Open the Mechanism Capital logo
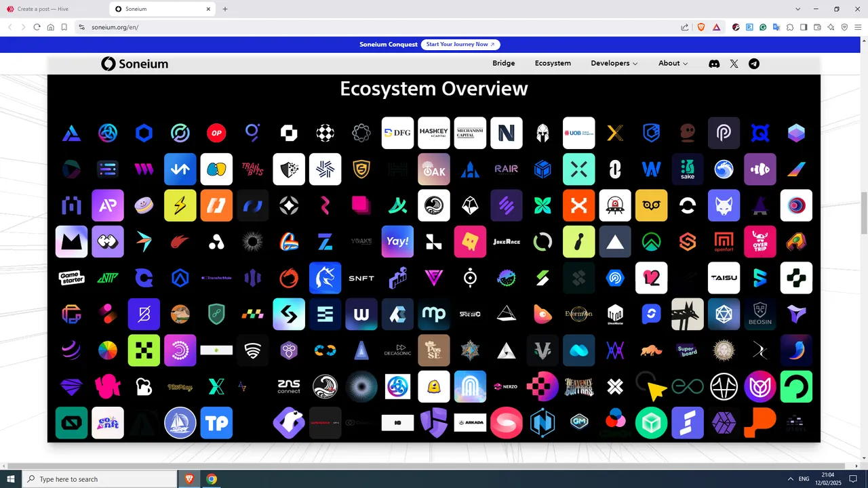Image resolution: width=868 pixels, height=488 pixels. [x=470, y=133]
